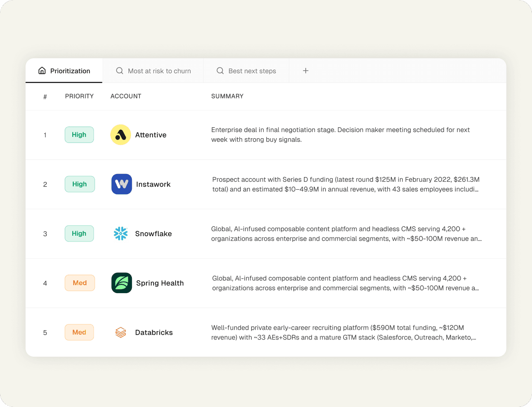Image resolution: width=532 pixels, height=407 pixels.
Task: Click the SUMMARY column header
Action: pos(227,96)
